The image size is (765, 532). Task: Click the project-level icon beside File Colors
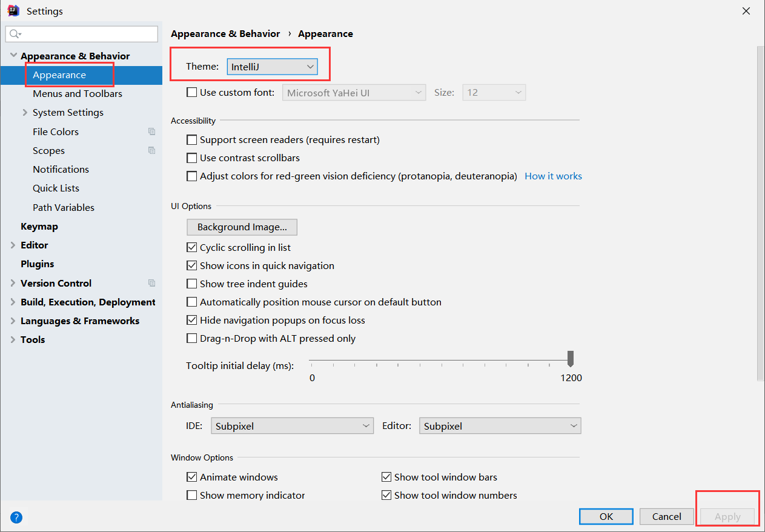pos(151,131)
